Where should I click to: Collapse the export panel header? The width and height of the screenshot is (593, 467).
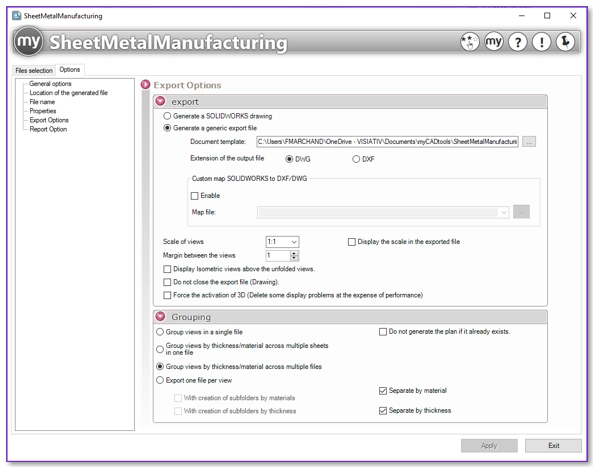tap(161, 101)
